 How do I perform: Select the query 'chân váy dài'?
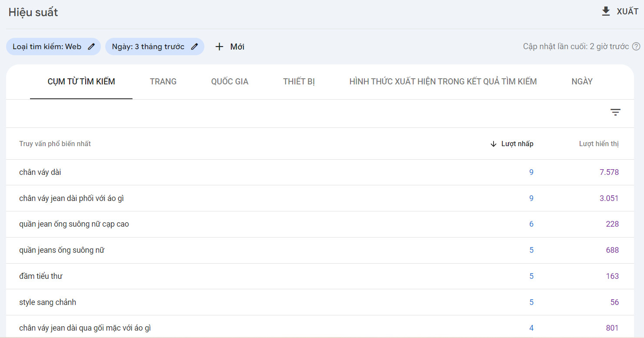pos(40,172)
